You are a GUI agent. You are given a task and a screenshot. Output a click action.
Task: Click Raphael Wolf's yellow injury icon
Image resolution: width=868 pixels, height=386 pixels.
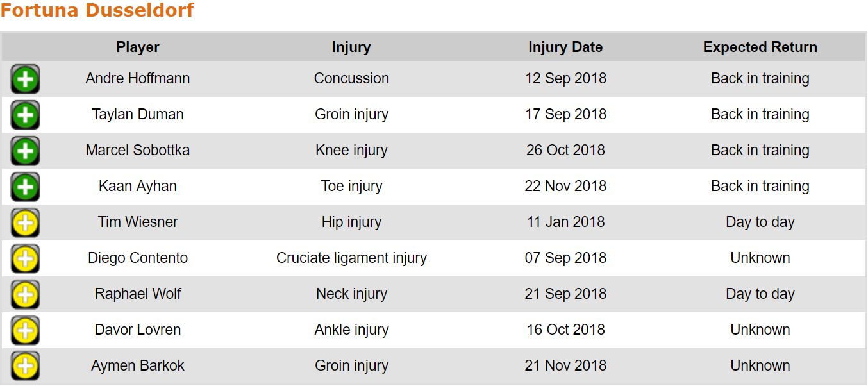(25, 295)
